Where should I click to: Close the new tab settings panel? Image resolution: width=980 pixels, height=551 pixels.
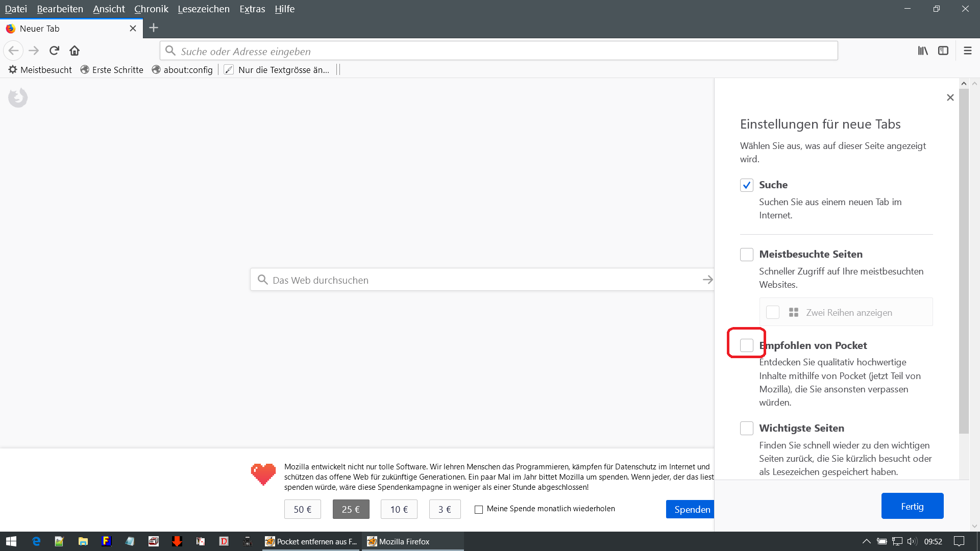click(950, 97)
